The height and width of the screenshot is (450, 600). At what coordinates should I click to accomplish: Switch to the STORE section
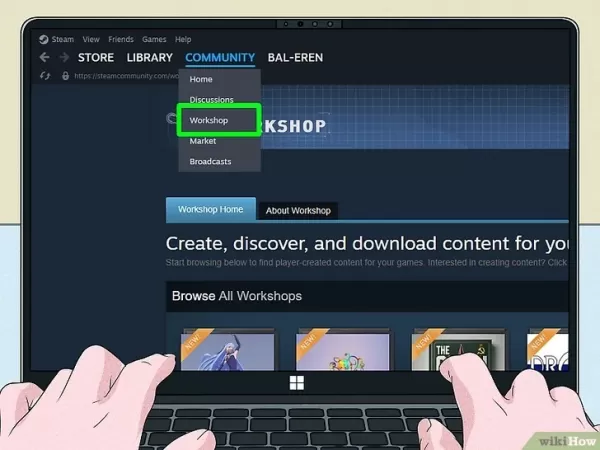tap(96, 57)
